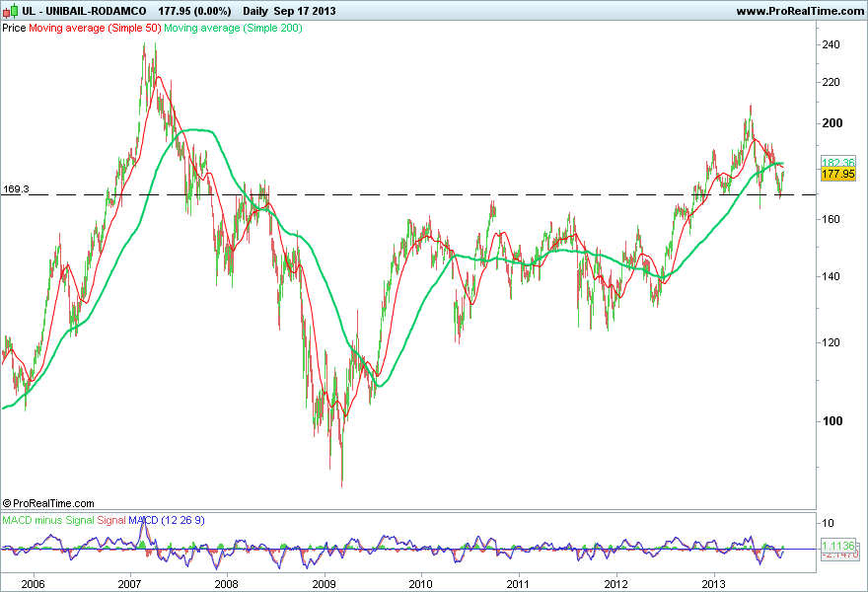This screenshot has height=592, width=868.
Task: Click the yellow 177.95 current price tag
Action: [838, 174]
